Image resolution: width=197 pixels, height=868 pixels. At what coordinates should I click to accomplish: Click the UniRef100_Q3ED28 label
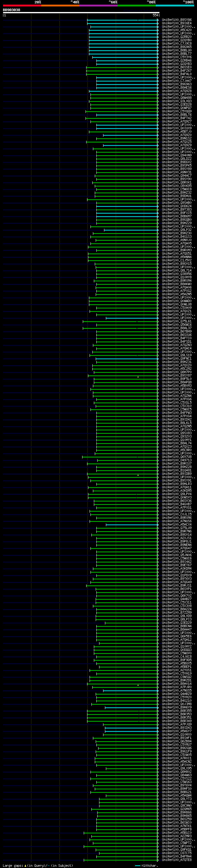coord(177,104)
